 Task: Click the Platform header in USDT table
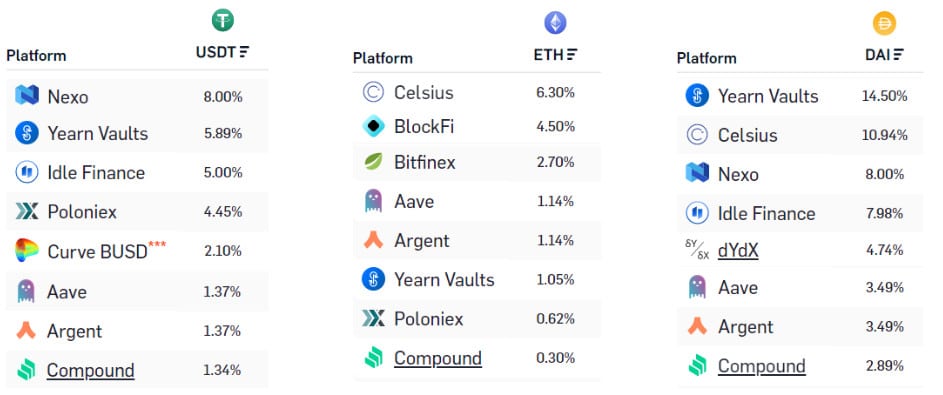pos(36,56)
